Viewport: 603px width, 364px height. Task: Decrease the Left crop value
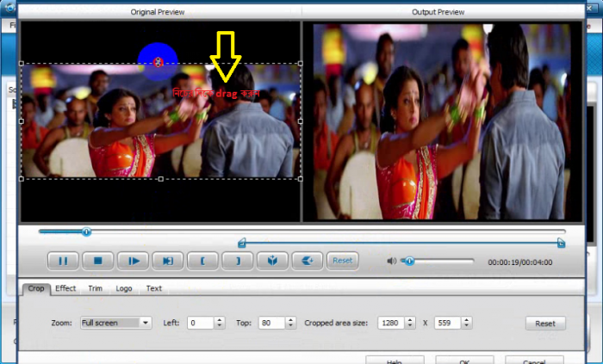click(219, 326)
